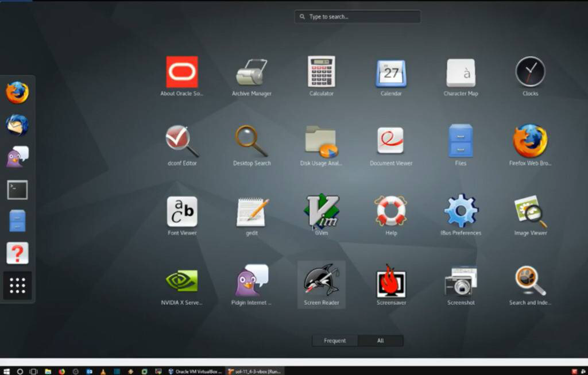The width and height of the screenshot is (588, 375).
Task: Launch Pidgin from the GNOME dock
Action: [17, 157]
